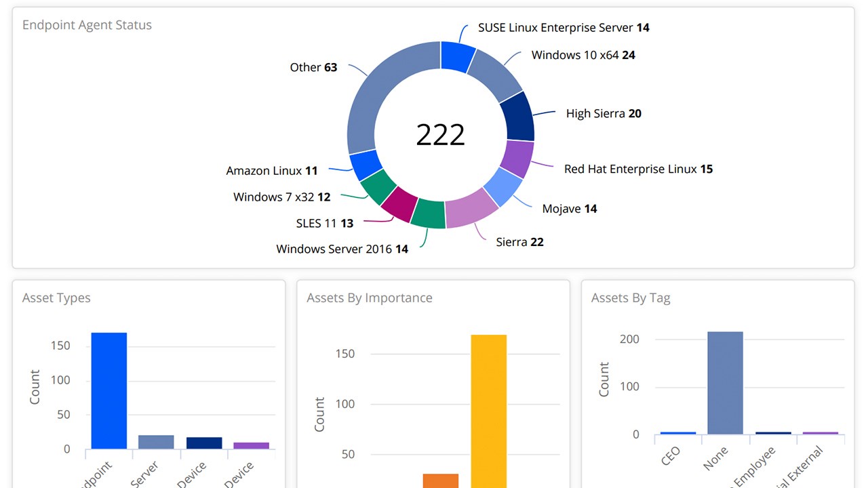Select the purple Red Hat Enterprise Linux segment
The image size is (868, 488).
point(517,159)
